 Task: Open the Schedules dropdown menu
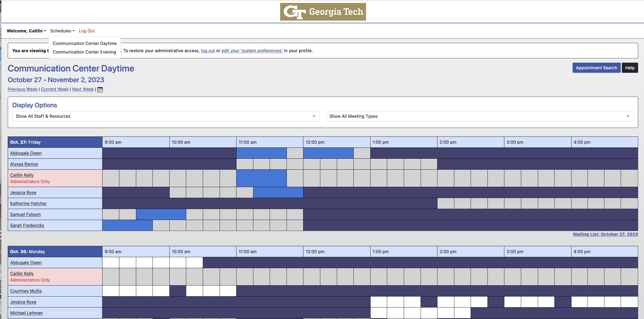pos(62,31)
